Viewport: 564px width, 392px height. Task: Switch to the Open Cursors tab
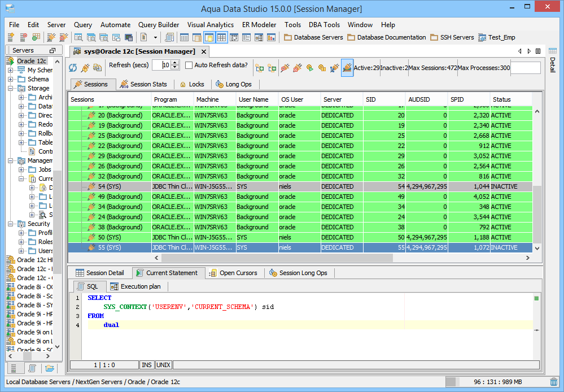point(233,273)
